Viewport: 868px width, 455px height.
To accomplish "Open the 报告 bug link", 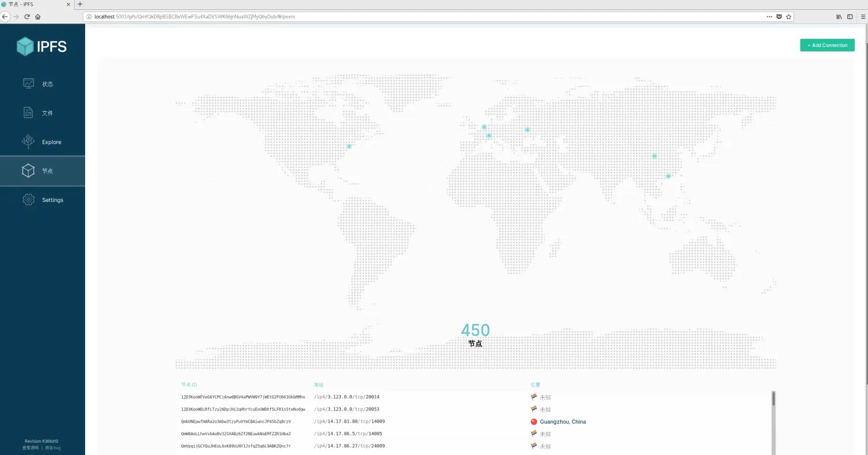I will coord(53,448).
